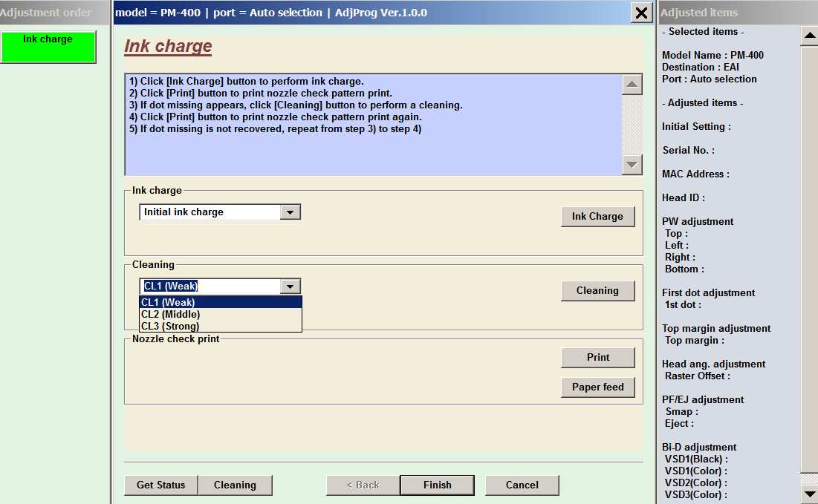The width and height of the screenshot is (818, 504).
Task: Click instruction step 3 about dot missing
Action: pyautogui.click(x=296, y=105)
